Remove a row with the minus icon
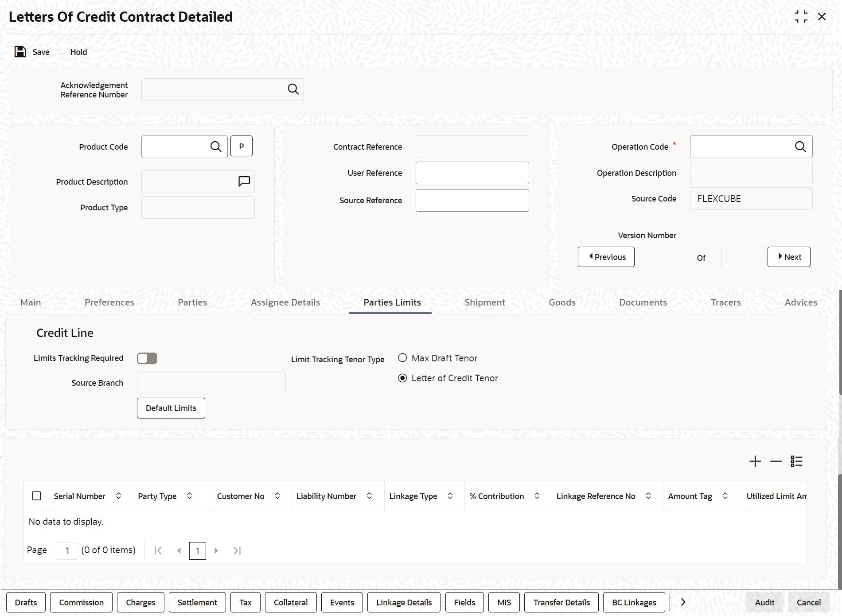 click(x=776, y=461)
